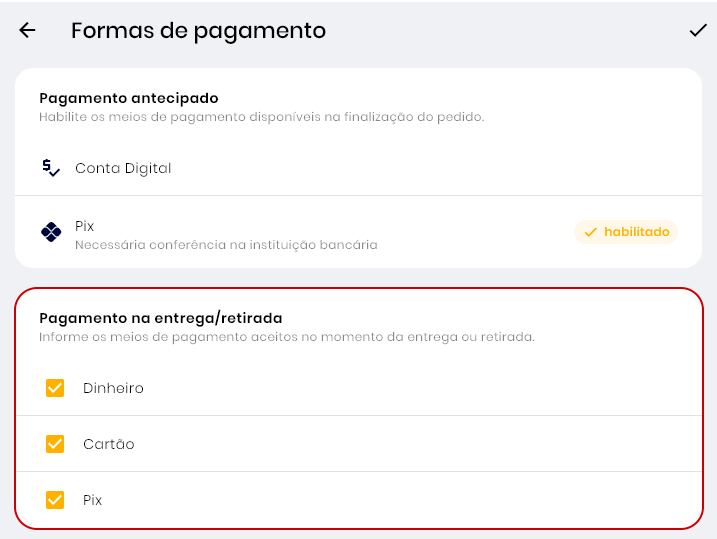Viewport: 717px width, 539px height.
Task: Click the checkmark inside the habilitado badge
Action: click(590, 232)
